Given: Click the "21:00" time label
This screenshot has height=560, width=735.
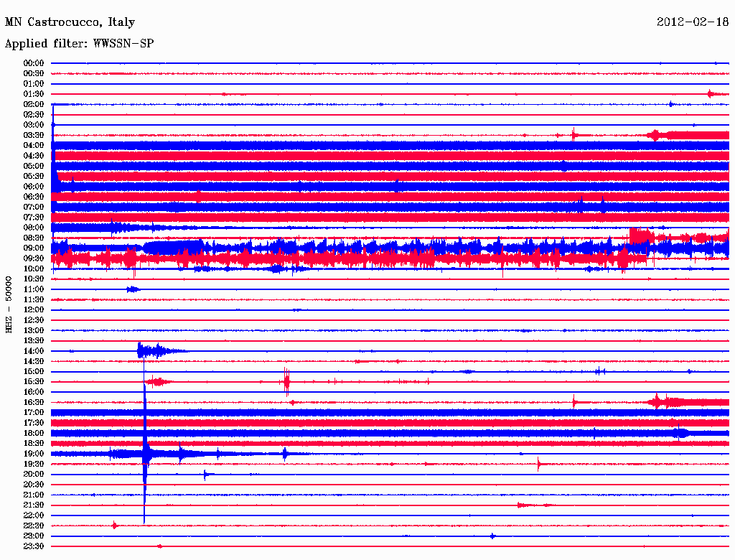Looking at the screenshot, I should click(33, 495).
